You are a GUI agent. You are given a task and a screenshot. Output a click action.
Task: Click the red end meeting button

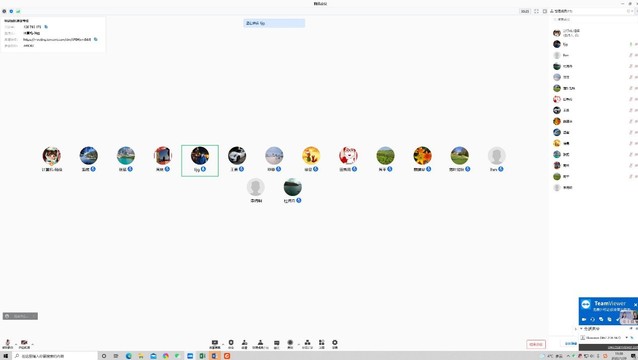pos(536,344)
